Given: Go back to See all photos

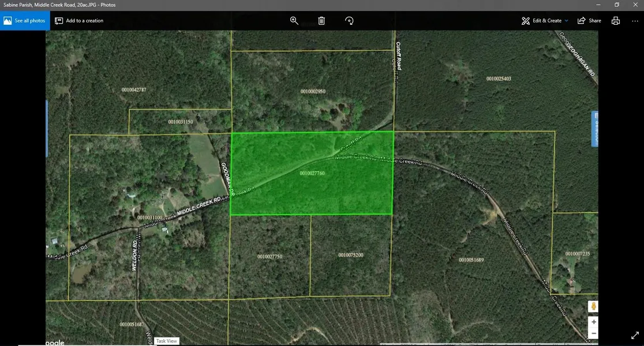Looking at the screenshot, I should pos(24,21).
